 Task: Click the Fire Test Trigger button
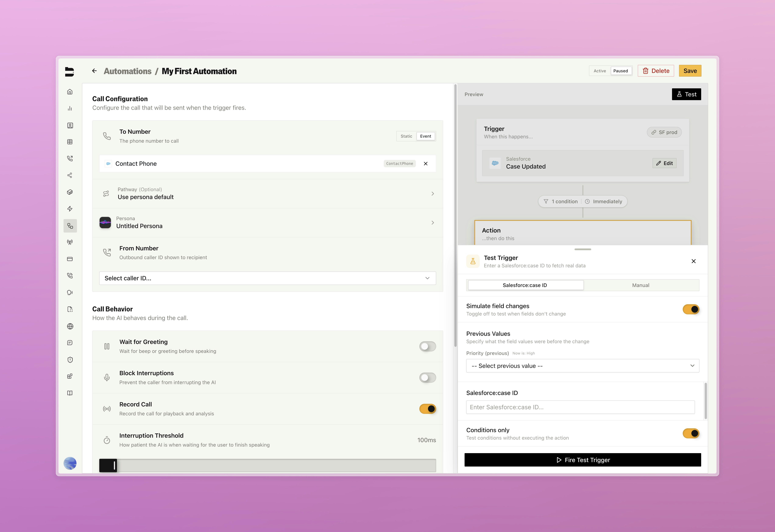click(x=582, y=460)
